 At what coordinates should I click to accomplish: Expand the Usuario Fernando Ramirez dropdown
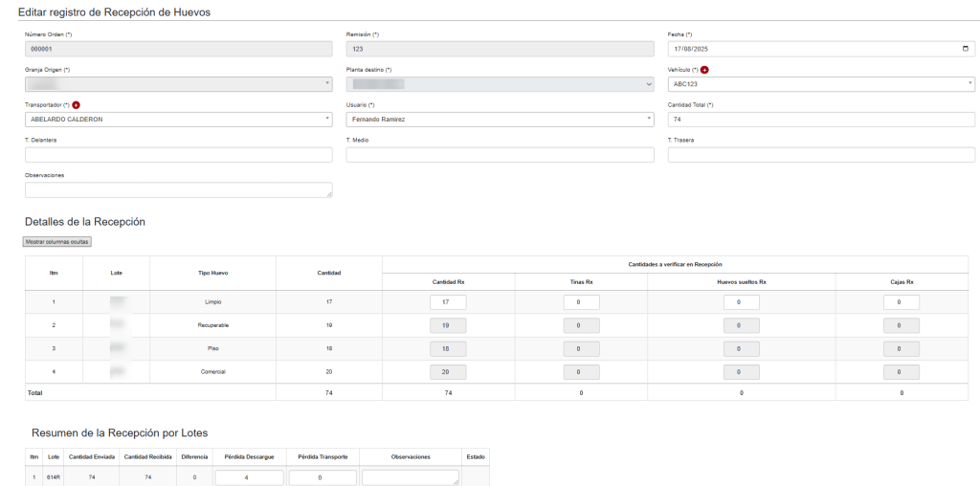[500, 120]
